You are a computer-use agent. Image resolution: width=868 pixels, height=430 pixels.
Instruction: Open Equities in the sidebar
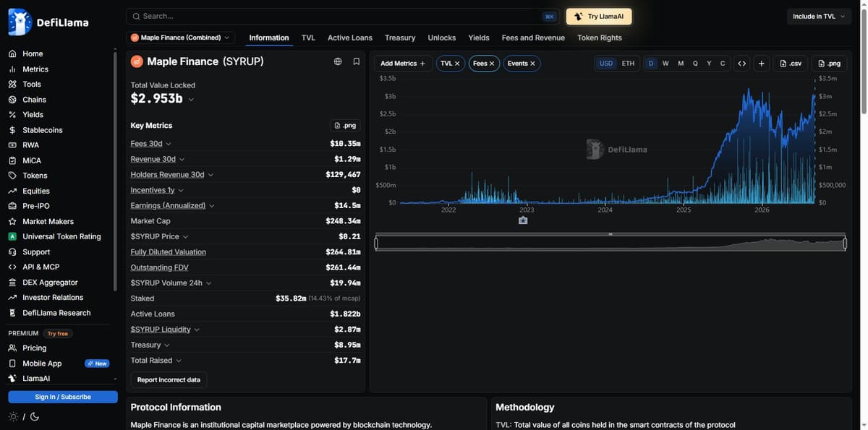click(x=36, y=191)
